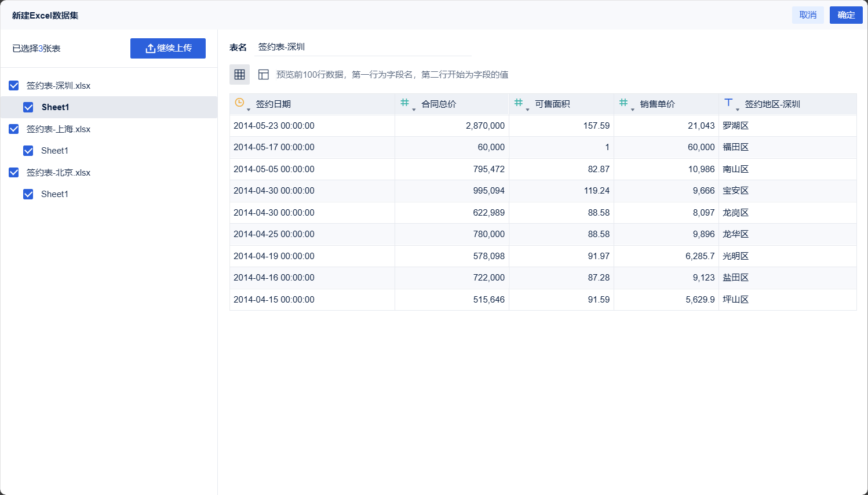Click the number type icon for 销售单价
Image resolution: width=868 pixels, height=495 pixels.
(x=623, y=103)
